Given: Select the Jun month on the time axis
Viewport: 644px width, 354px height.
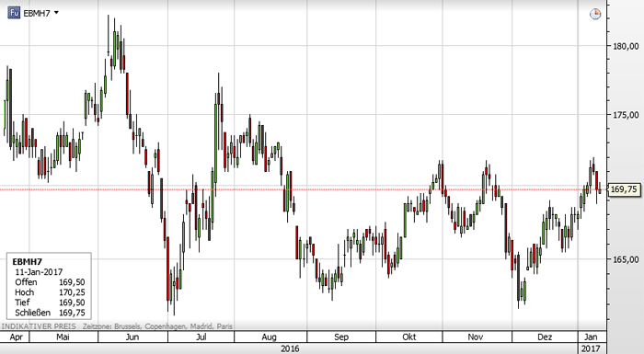Looking at the screenshot, I should point(132,337).
